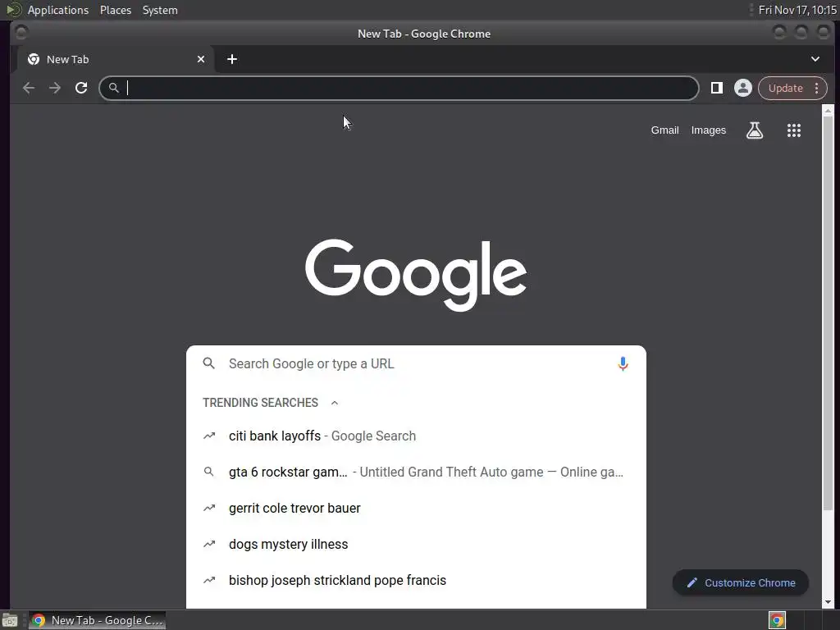The height and width of the screenshot is (630, 840).
Task: Click the Chrome icon in the system tray
Action: tap(777, 620)
